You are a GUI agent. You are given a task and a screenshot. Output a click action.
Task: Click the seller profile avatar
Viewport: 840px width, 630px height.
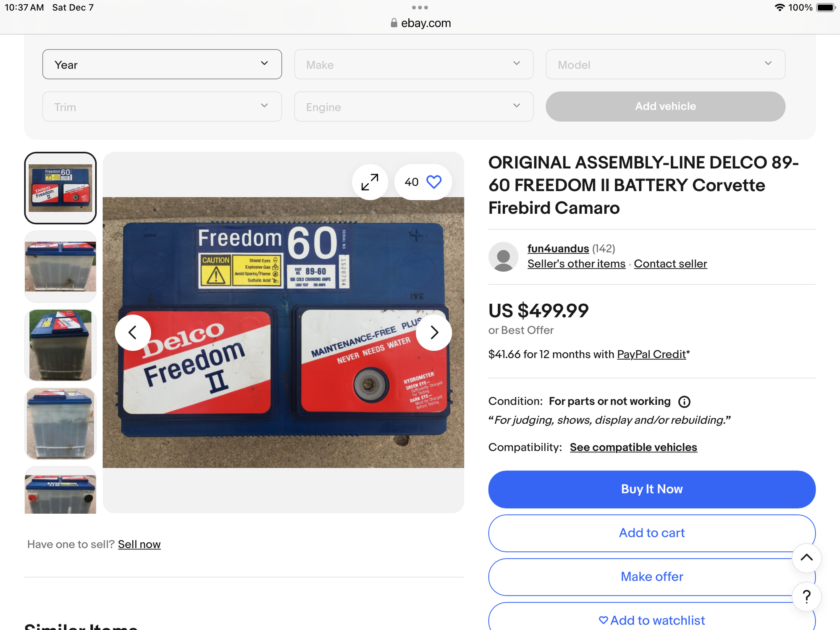[x=503, y=257]
